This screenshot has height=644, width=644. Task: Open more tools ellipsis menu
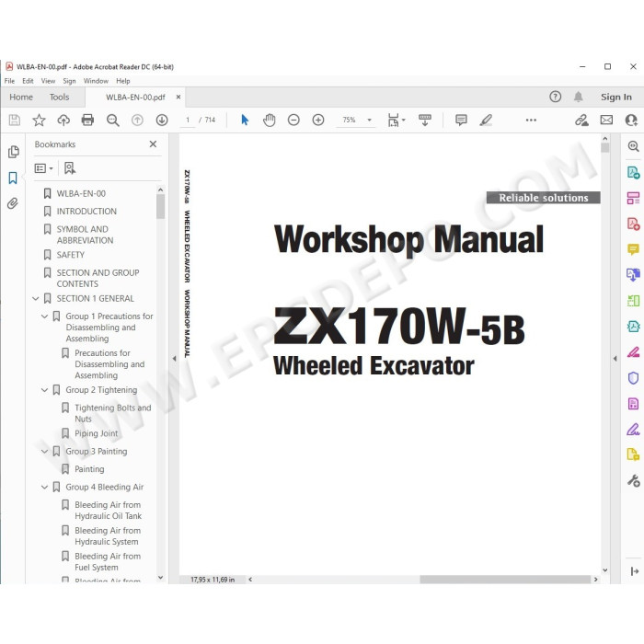pyautogui.click(x=531, y=120)
